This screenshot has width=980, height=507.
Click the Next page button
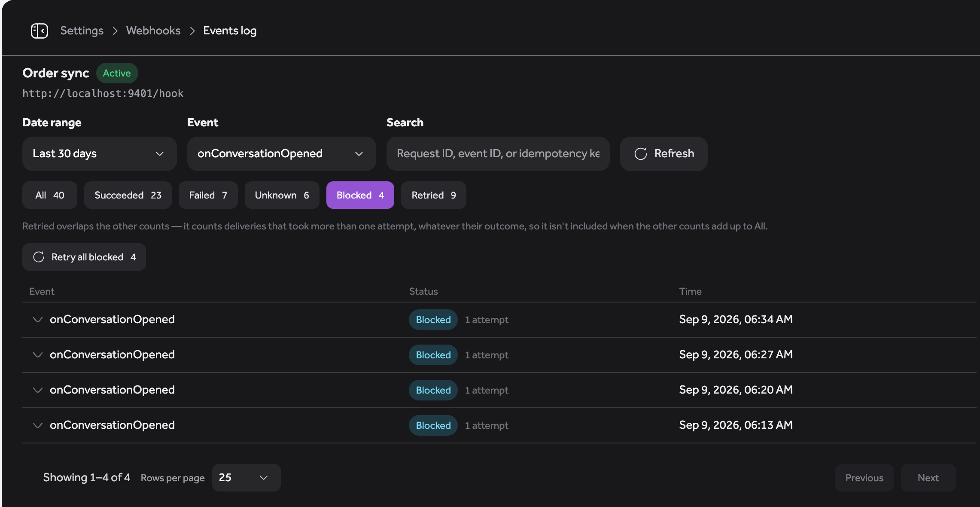[x=928, y=478]
